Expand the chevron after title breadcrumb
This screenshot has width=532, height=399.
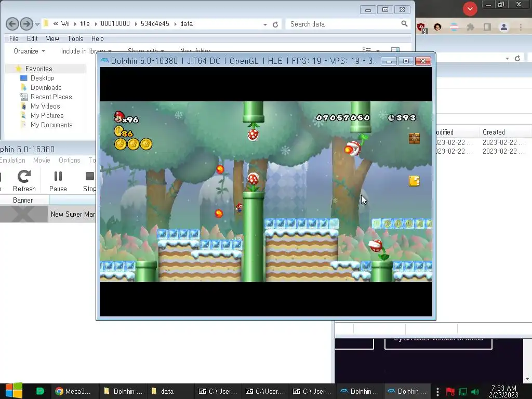point(96,24)
